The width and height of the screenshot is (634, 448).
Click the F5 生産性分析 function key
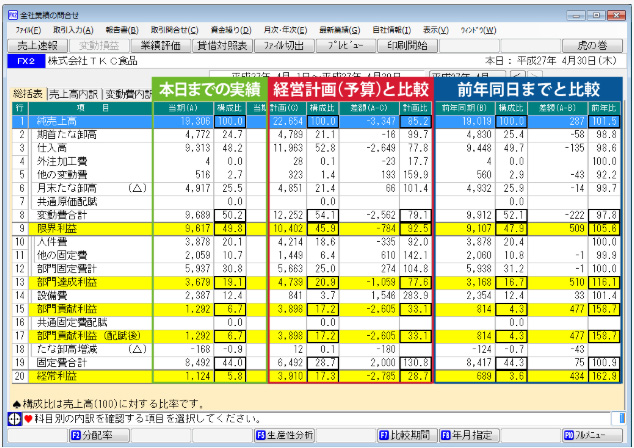point(285,435)
